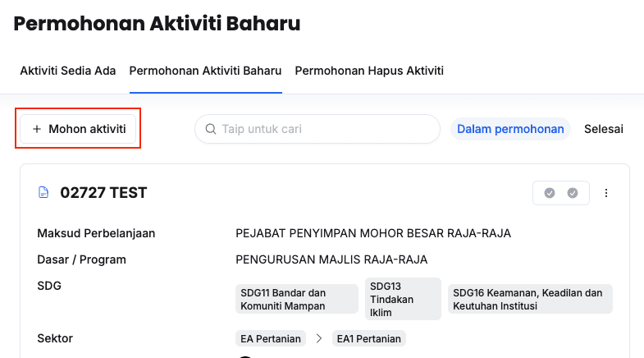Viewport: 644px width, 358px height.
Task: Click the Mohon aktiviti button
Action: (x=79, y=129)
